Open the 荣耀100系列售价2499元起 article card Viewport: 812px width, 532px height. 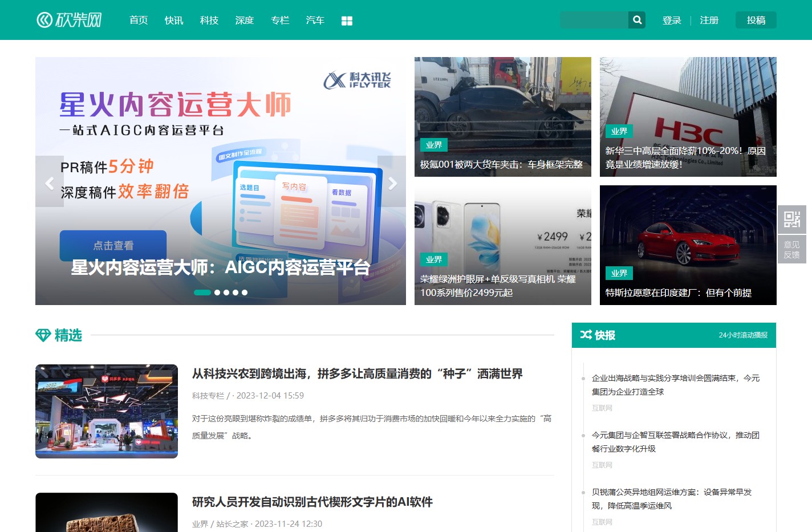[503, 245]
